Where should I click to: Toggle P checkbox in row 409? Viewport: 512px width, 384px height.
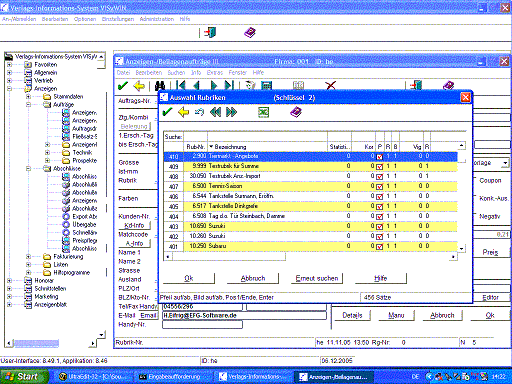pos(380,167)
